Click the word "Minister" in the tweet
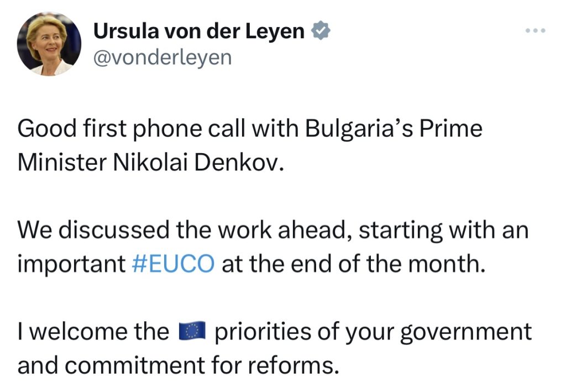Image resolution: width=566 pixels, height=392 pixels. [64, 163]
